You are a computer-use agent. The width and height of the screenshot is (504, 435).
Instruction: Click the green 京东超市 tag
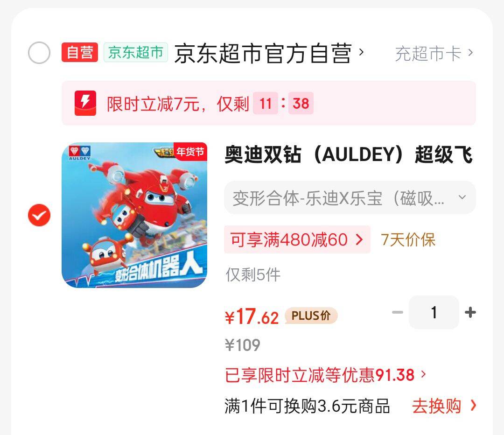(136, 52)
